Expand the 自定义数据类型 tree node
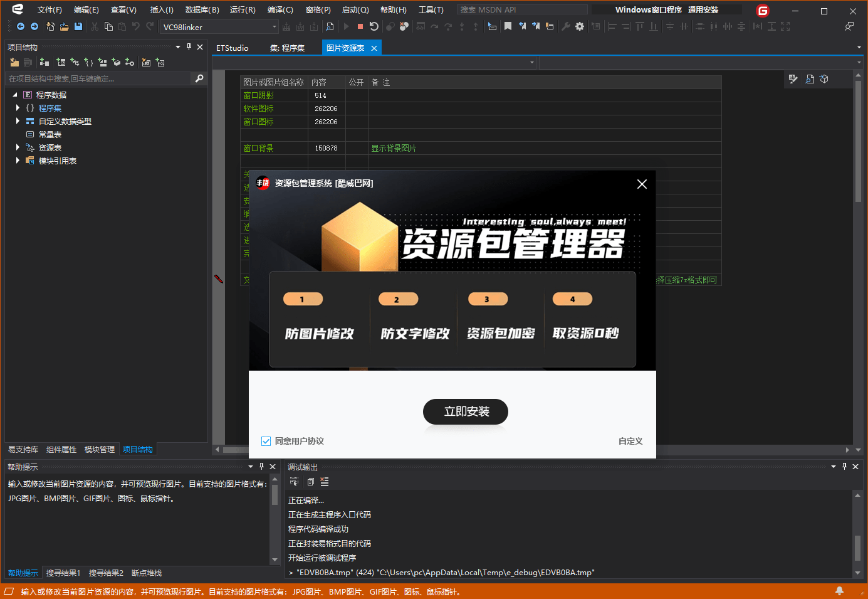 point(18,121)
